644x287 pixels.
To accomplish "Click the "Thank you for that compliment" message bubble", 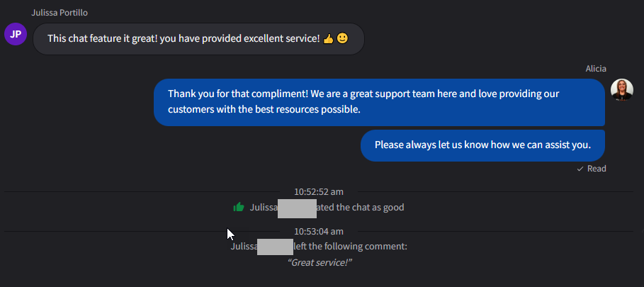I will pos(379,101).
